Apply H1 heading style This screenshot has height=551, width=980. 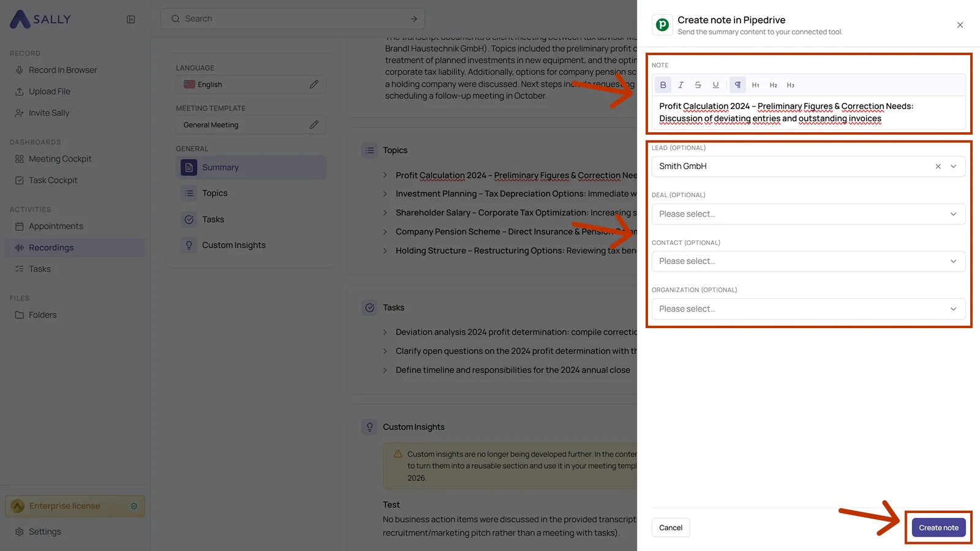coord(755,85)
